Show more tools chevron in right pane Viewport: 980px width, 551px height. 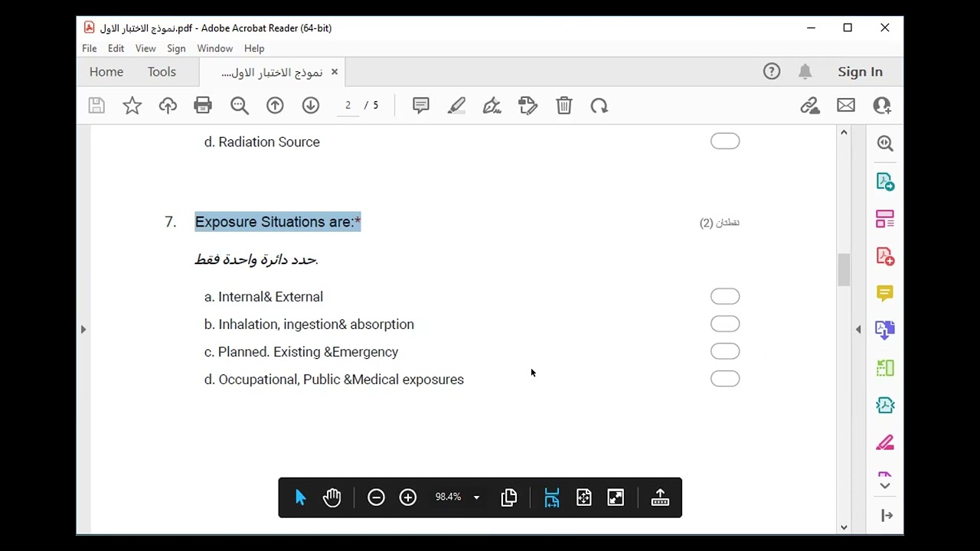pyautogui.click(x=885, y=485)
